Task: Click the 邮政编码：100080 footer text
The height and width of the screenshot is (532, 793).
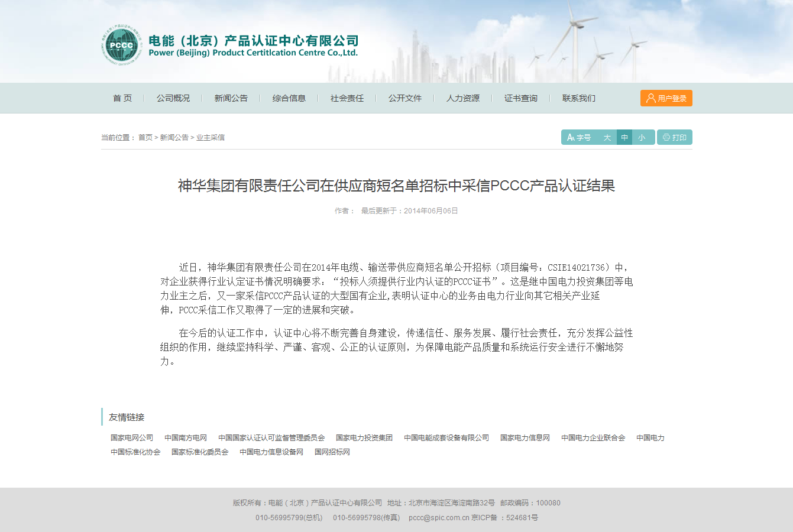Action: click(x=530, y=503)
